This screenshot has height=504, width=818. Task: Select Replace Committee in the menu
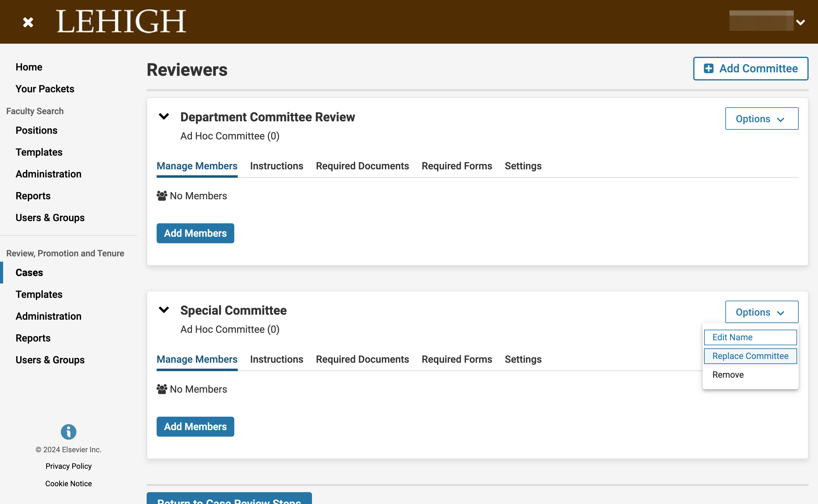tap(750, 356)
